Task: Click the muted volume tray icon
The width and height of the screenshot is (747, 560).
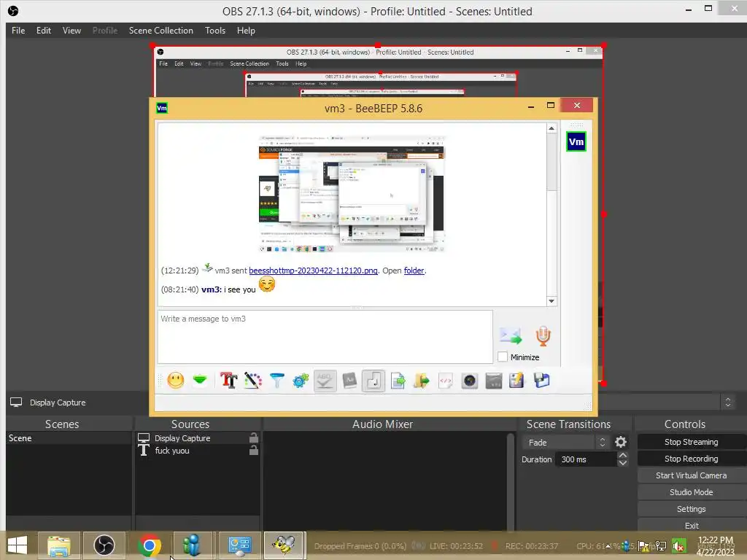Action: tap(678, 545)
